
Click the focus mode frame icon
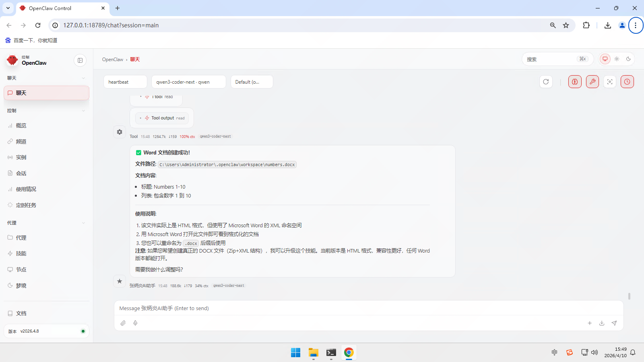point(610,82)
